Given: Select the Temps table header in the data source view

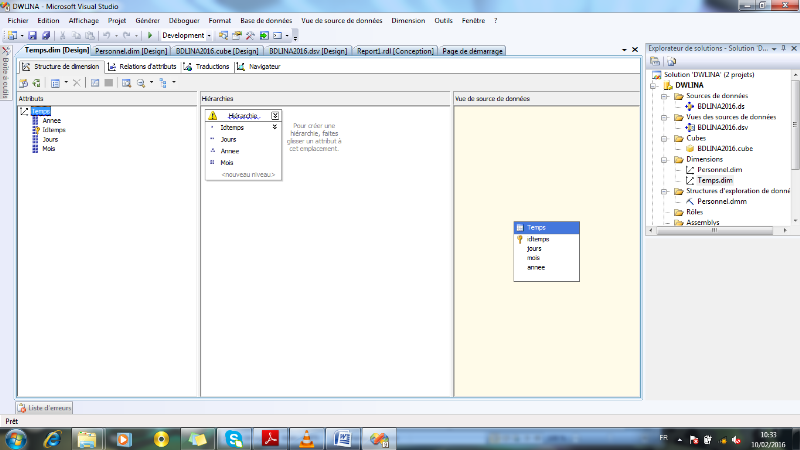Looking at the screenshot, I should pyautogui.click(x=545, y=228).
